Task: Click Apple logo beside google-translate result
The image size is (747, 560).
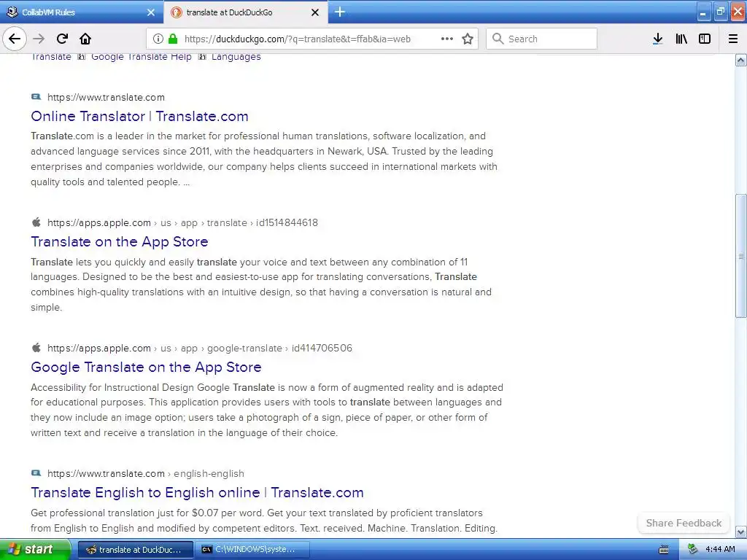Action: coord(36,348)
